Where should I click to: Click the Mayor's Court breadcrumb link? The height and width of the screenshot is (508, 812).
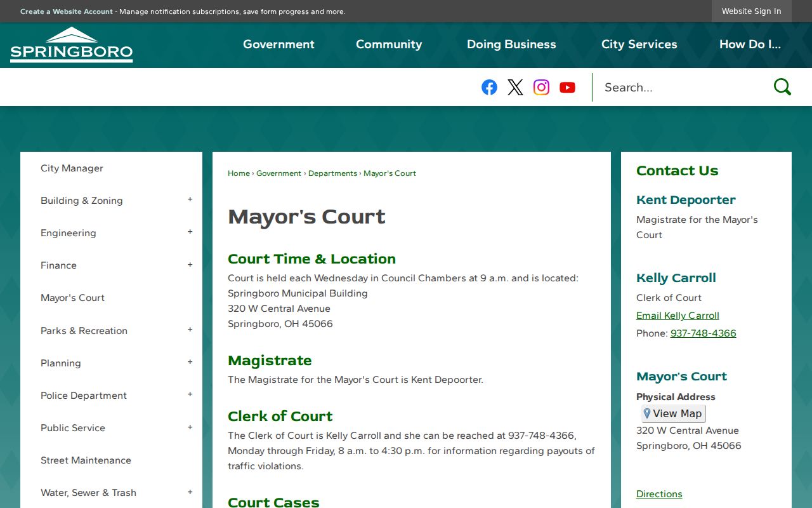[390, 173]
